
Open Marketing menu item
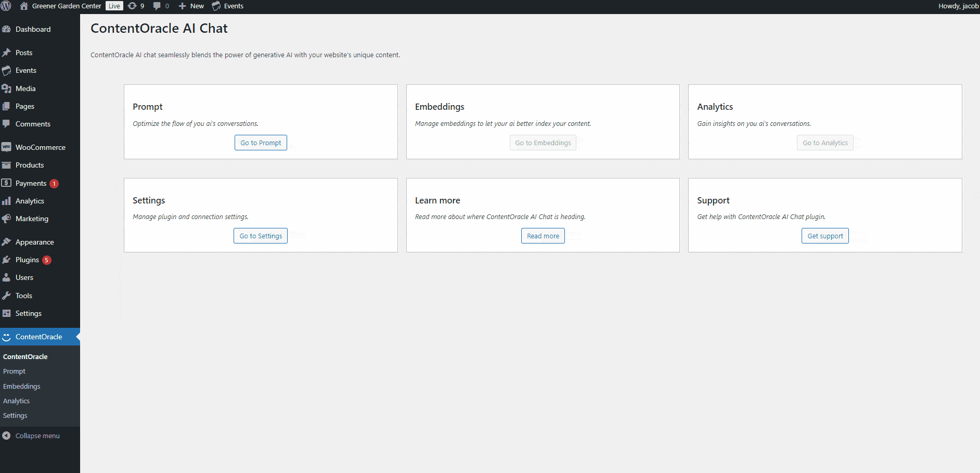[40, 219]
